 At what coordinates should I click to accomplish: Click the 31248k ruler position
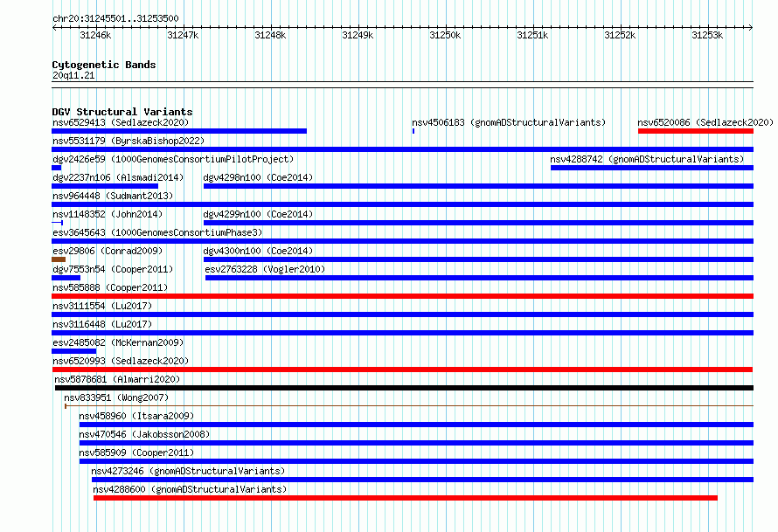[x=270, y=35]
